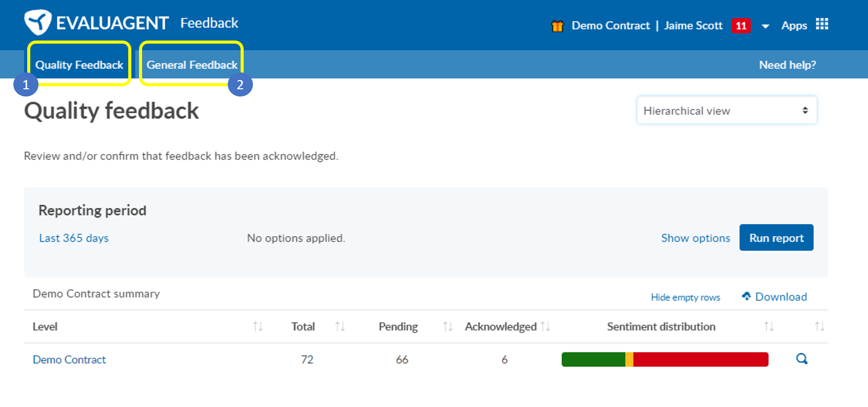Click the last column sort arrows
Screen dimensions: 868x407
click(x=820, y=326)
